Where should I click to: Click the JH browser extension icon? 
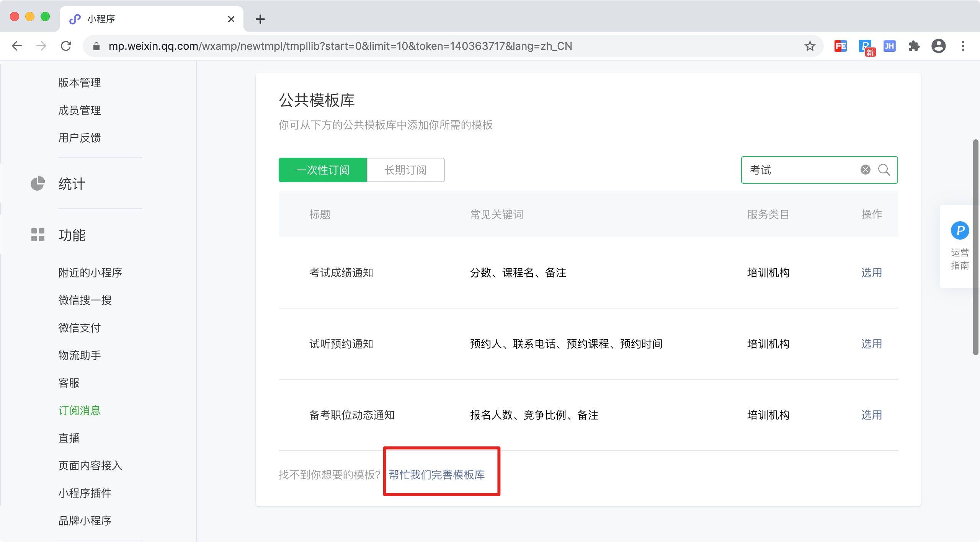[x=889, y=46]
